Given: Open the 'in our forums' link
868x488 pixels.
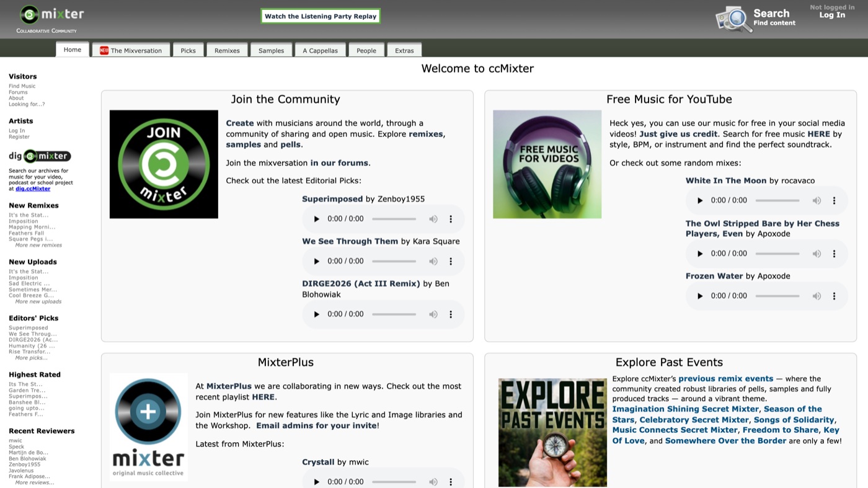Looking at the screenshot, I should pyautogui.click(x=340, y=163).
